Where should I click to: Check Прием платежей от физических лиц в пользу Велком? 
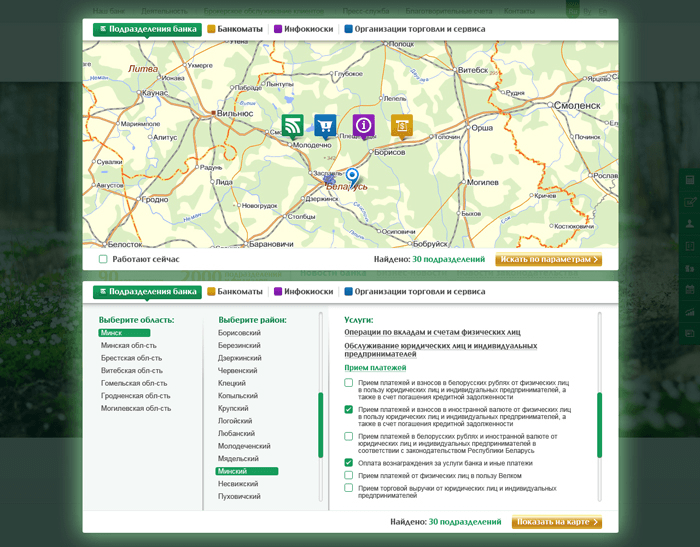point(349,475)
